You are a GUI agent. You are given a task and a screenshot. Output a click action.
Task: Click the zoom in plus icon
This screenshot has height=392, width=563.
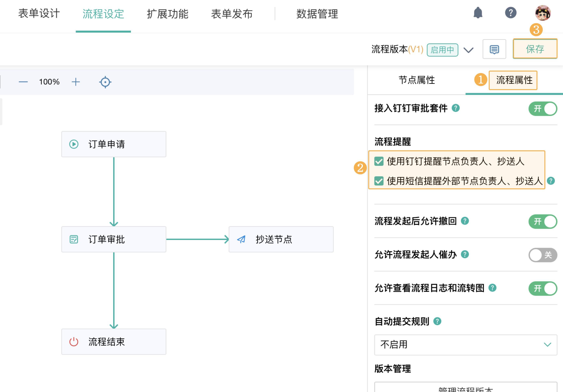75,82
